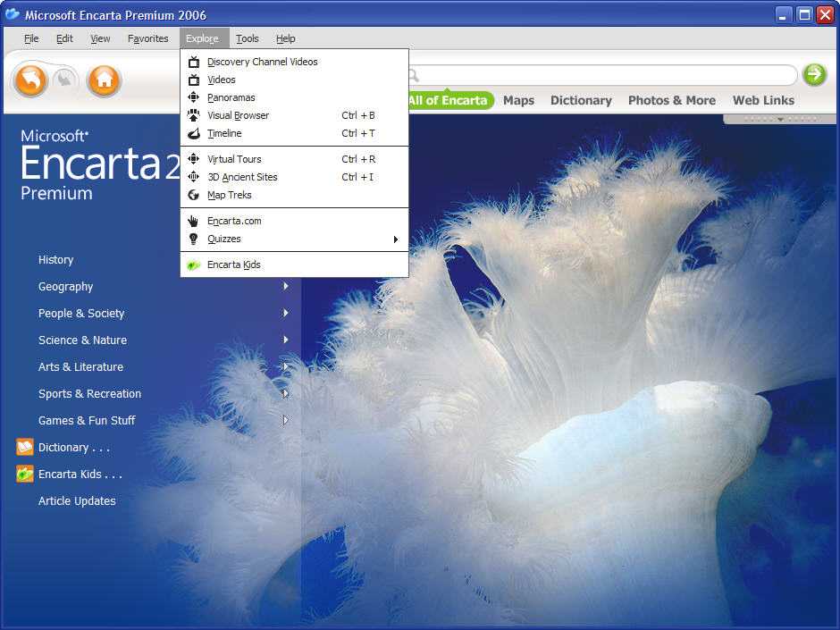Open the Tools menu
The image size is (840, 630).
click(248, 38)
